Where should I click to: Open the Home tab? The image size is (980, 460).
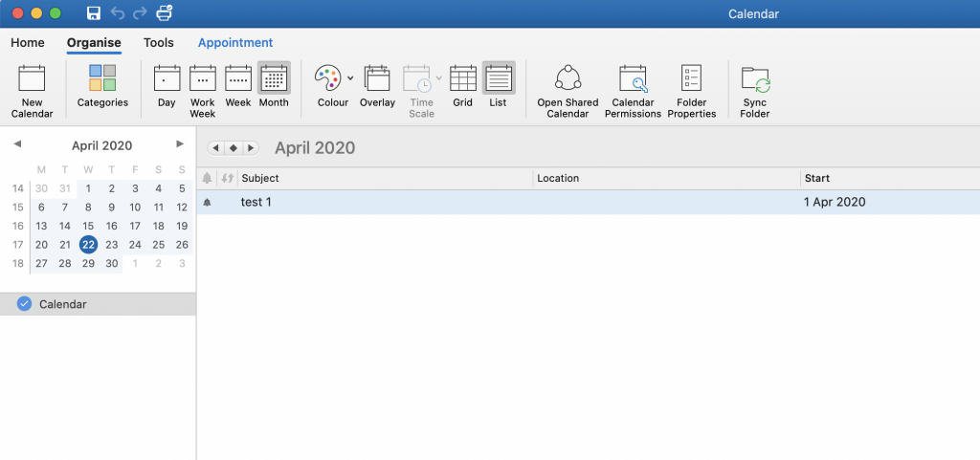[28, 43]
